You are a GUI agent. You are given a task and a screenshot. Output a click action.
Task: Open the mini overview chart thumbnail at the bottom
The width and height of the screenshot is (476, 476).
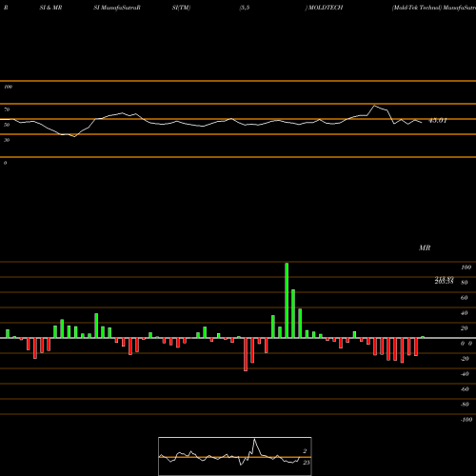click(x=235, y=456)
